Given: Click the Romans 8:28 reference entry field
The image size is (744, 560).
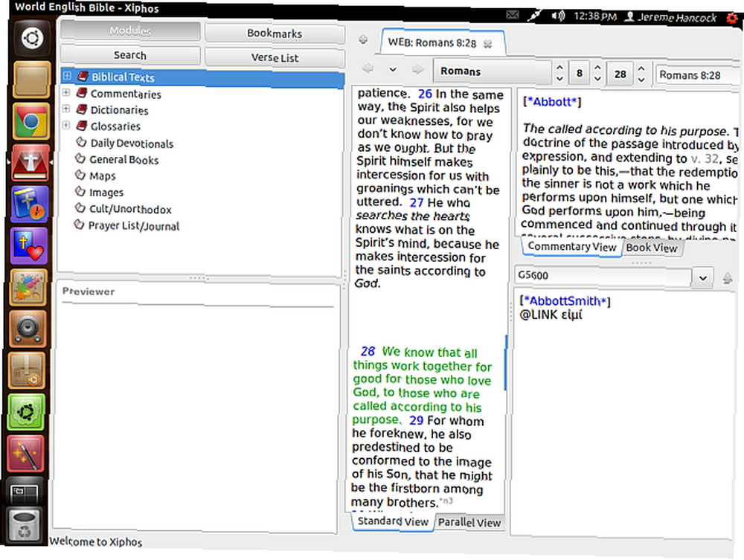Looking at the screenshot, I should (698, 75).
